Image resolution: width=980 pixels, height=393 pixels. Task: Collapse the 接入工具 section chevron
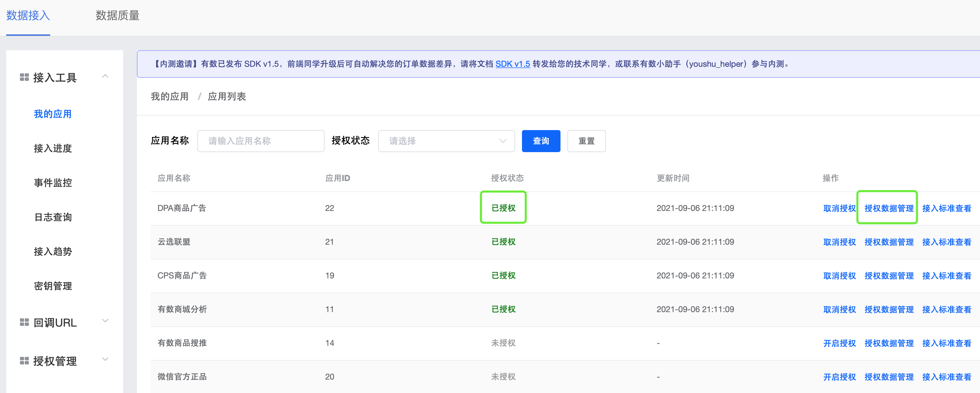pyautogui.click(x=105, y=76)
